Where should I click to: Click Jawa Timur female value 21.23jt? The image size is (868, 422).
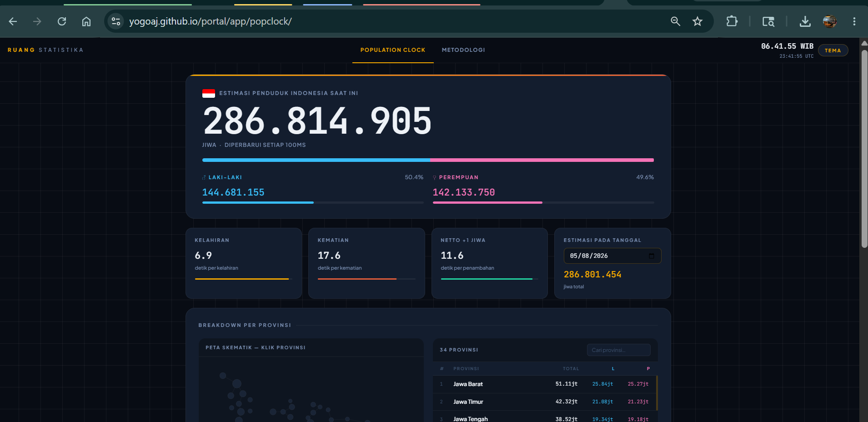[638, 402]
